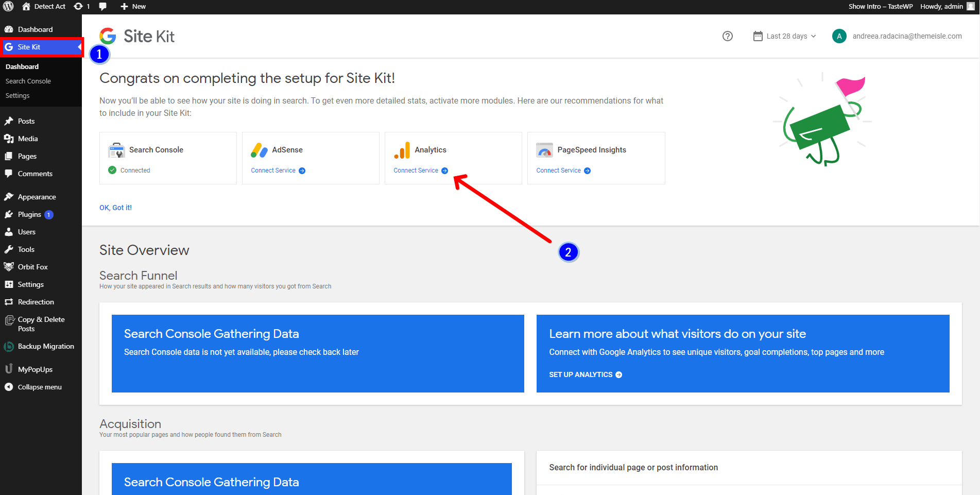980x495 pixels.
Task: Open the Plugins menu item
Action: pos(29,215)
